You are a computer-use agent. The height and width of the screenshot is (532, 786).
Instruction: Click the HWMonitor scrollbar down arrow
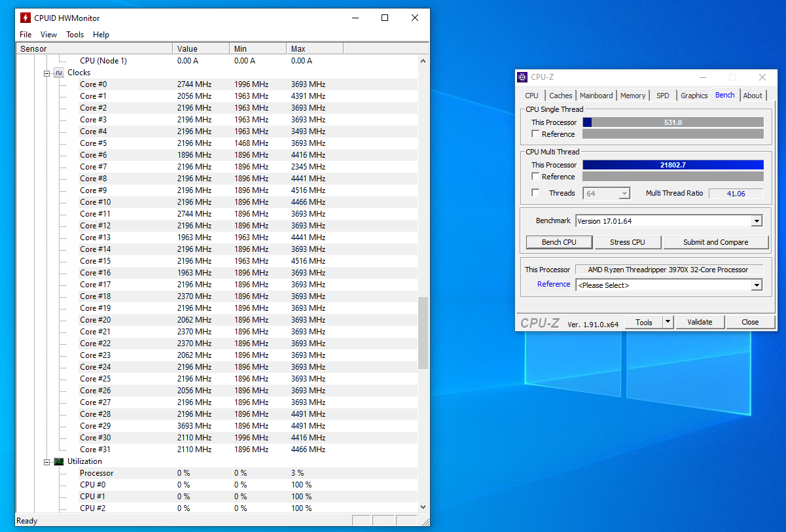(423, 507)
